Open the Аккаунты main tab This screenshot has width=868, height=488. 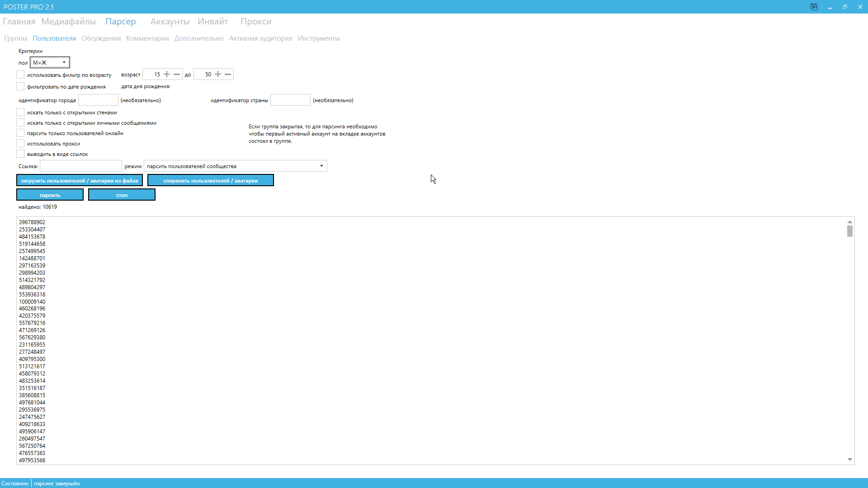[x=170, y=22]
